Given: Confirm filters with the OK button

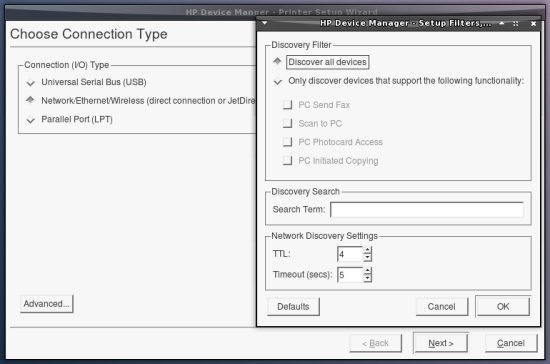Looking at the screenshot, I should pyautogui.click(x=503, y=306).
